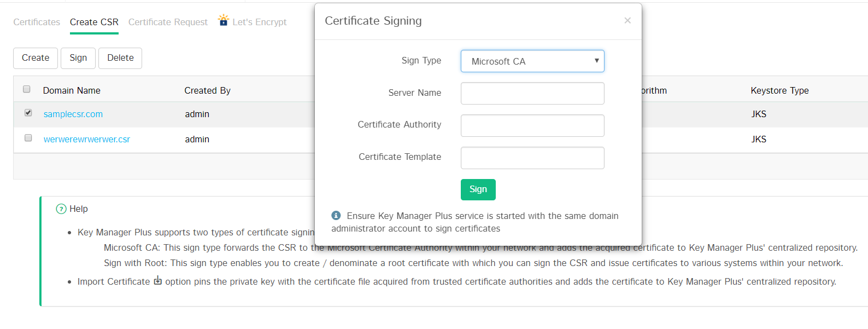Click the Server Name input field
868x329 pixels.
tap(532, 94)
